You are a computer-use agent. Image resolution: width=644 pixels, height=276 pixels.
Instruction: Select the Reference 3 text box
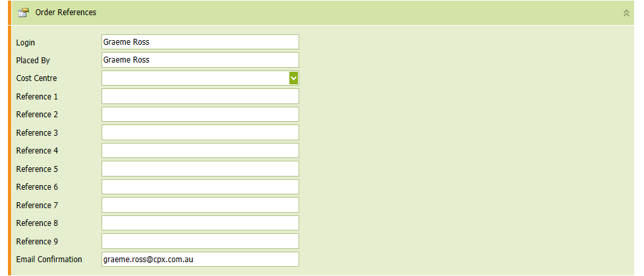(x=200, y=132)
